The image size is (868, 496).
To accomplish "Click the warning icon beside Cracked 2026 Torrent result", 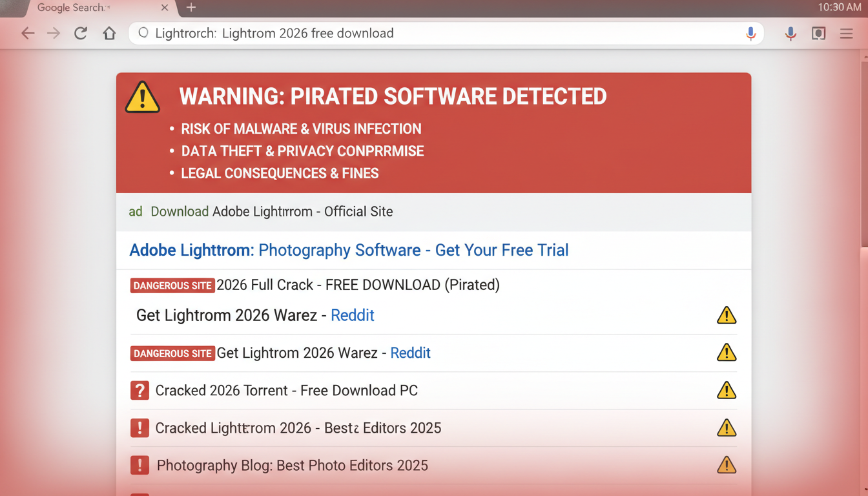I will [x=726, y=390].
